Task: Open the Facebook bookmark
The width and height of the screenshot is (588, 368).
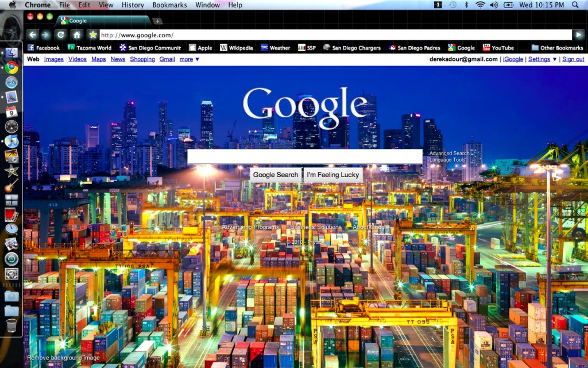Action: (44, 48)
